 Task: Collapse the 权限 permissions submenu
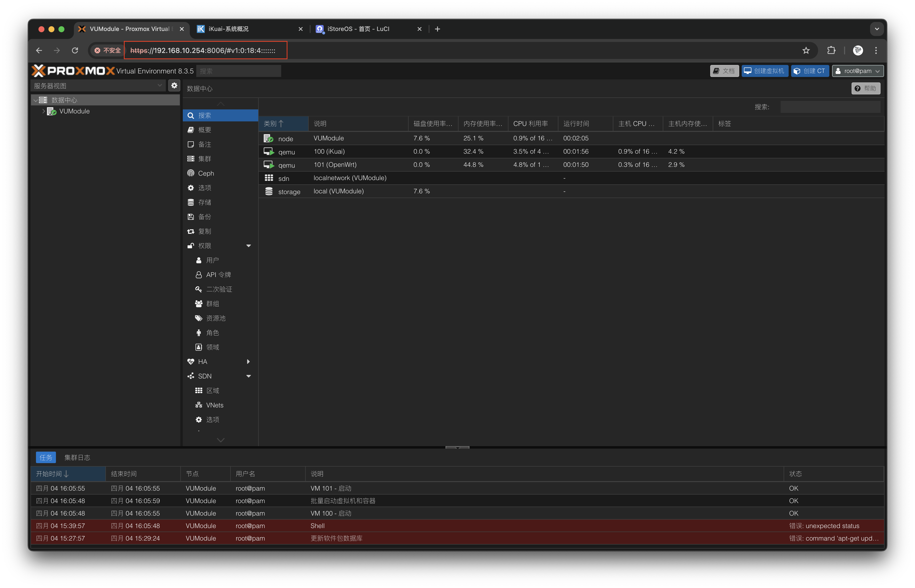248,246
